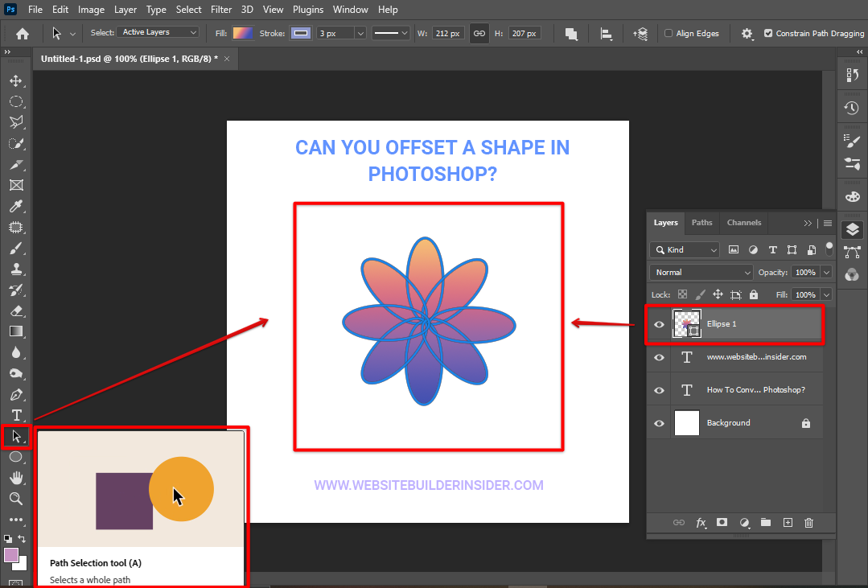Click the Fill gradient swatch
This screenshot has height=588, width=868.
click(242, 33)
